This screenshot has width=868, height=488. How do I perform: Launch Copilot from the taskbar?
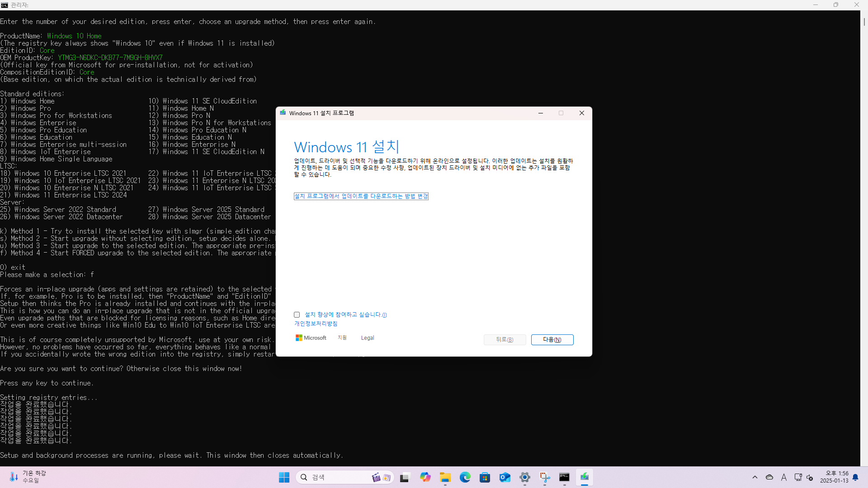[x=425, y=477]
